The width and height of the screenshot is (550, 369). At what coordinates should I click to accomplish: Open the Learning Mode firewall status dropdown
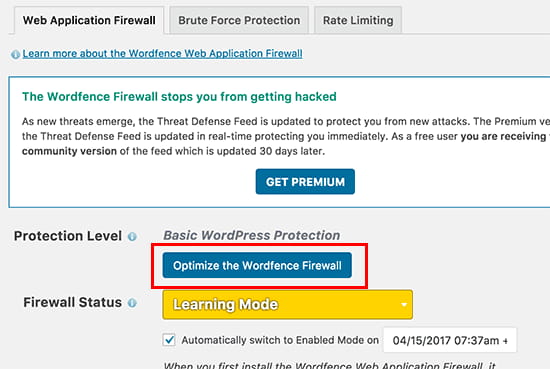(287, 304)
